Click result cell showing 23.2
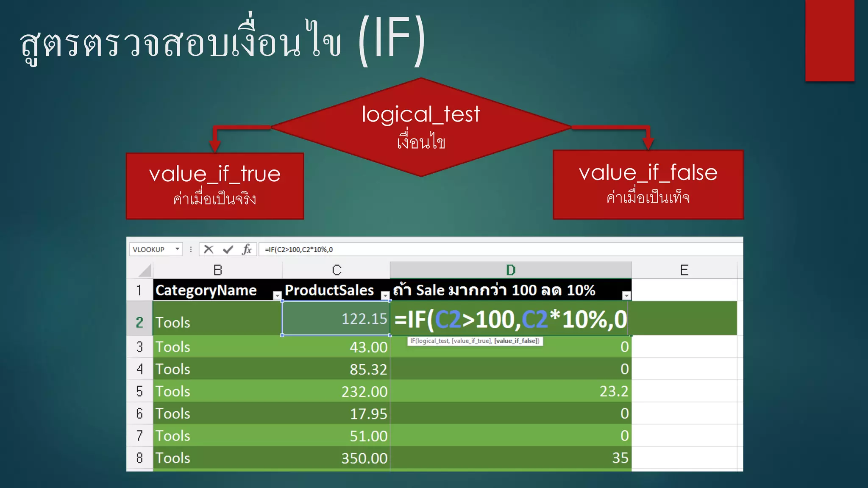 click(x=511, y=391)
